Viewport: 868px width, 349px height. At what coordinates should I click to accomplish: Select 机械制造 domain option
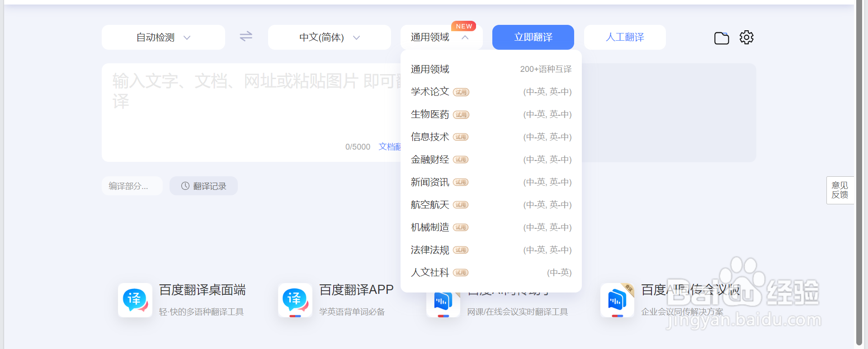pos(491,227)
